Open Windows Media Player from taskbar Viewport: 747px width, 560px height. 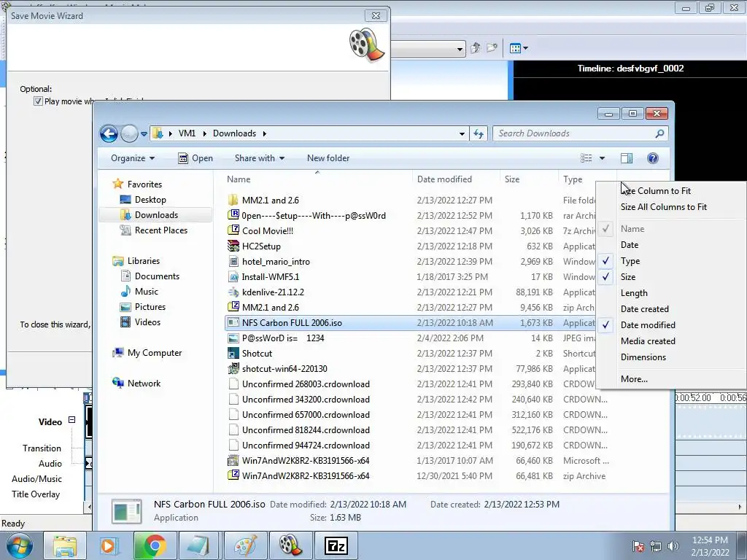pos(109,545)
